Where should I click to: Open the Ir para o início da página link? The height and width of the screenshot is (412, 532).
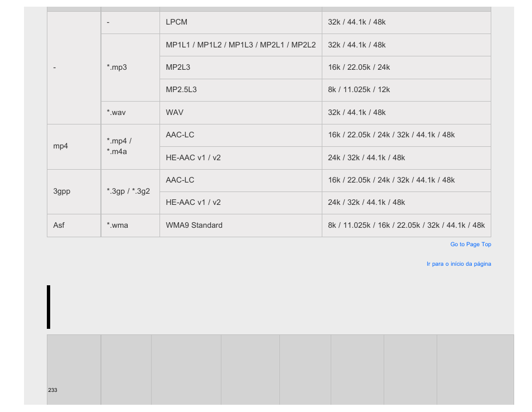tap(459, 264)
